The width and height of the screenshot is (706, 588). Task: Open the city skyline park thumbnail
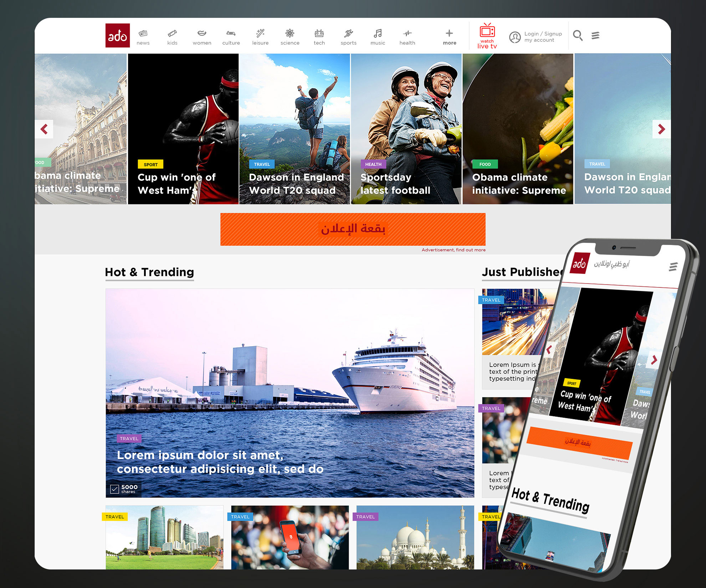pos(164,537)
